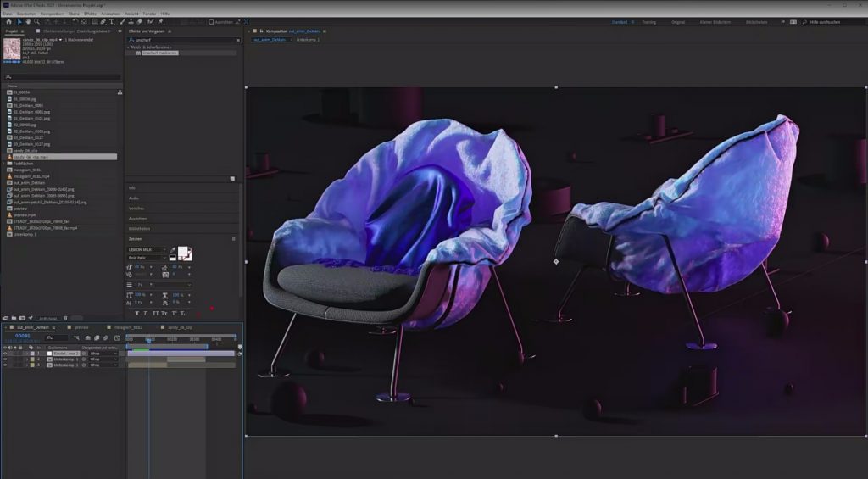Image resolution: width=868 pixels, height=479 pixels.
Task: Select the Selection arrow tool
Action: (x=19, y=22)
